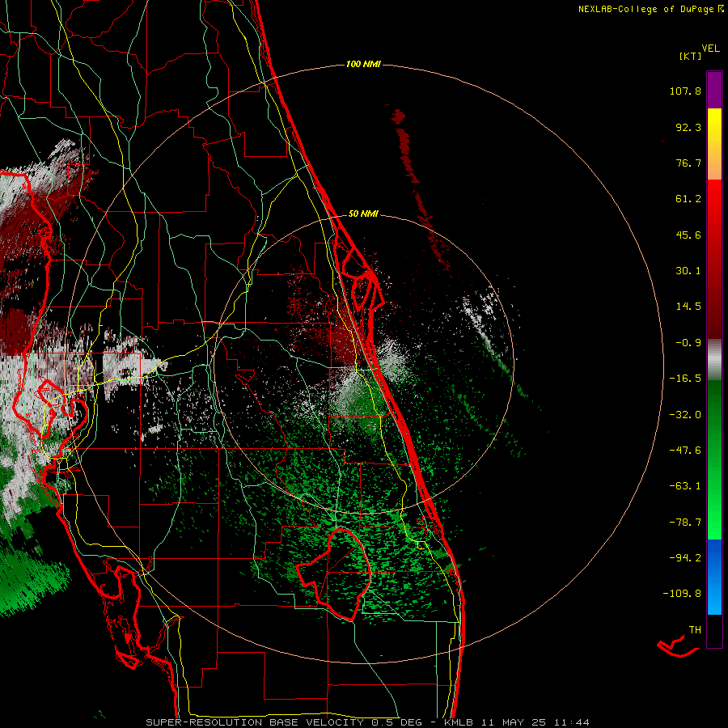Click the gray segment of the velocity scale
This screenshot has width=728, height=728.
coord(714,360)
